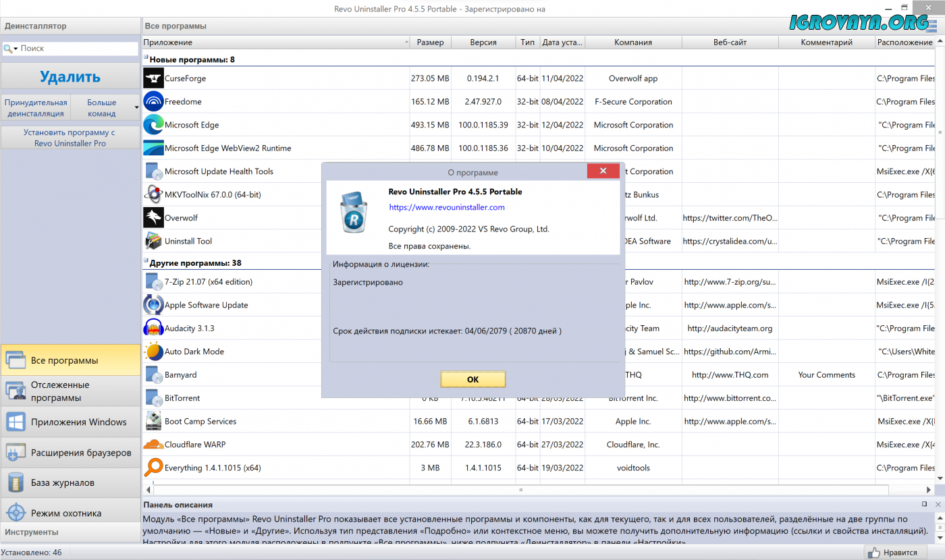Click the Everything search magnifier icon
Image resolution: width=945 pixels, height=560 pixels.
click(153, 468)
